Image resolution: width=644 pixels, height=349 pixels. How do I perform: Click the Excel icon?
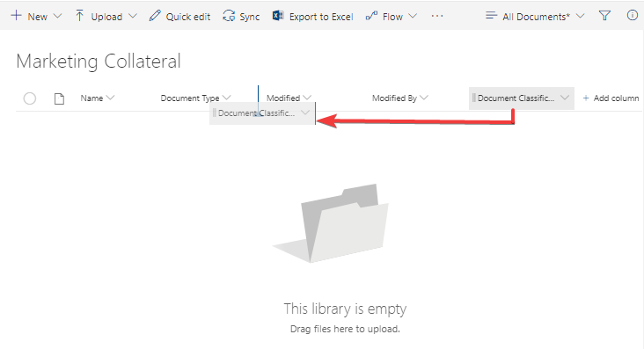(278, 16)
